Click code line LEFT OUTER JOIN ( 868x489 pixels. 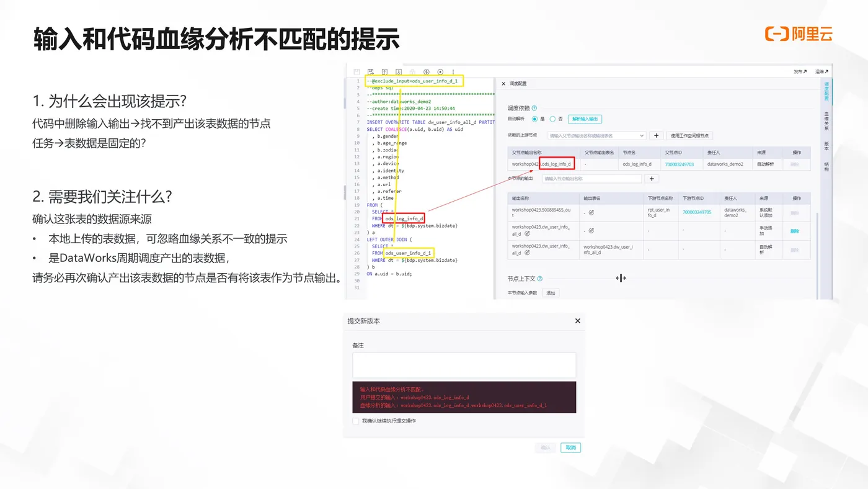click(x=389, y=240)
